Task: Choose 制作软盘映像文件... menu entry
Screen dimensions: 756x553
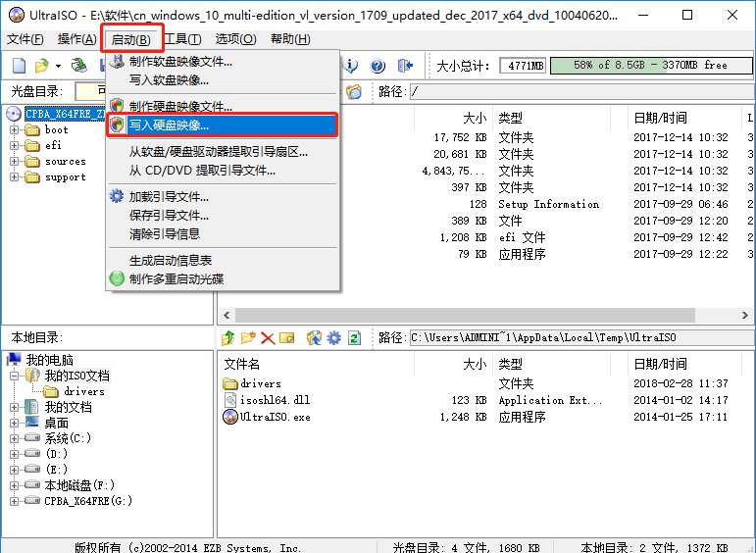Action: (223, 62)
